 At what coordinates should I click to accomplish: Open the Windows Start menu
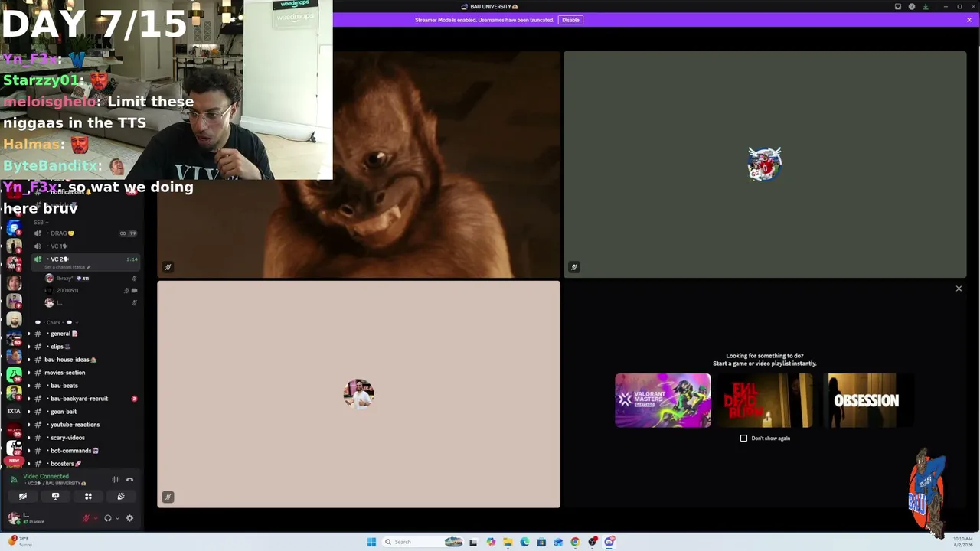[371, 542]
